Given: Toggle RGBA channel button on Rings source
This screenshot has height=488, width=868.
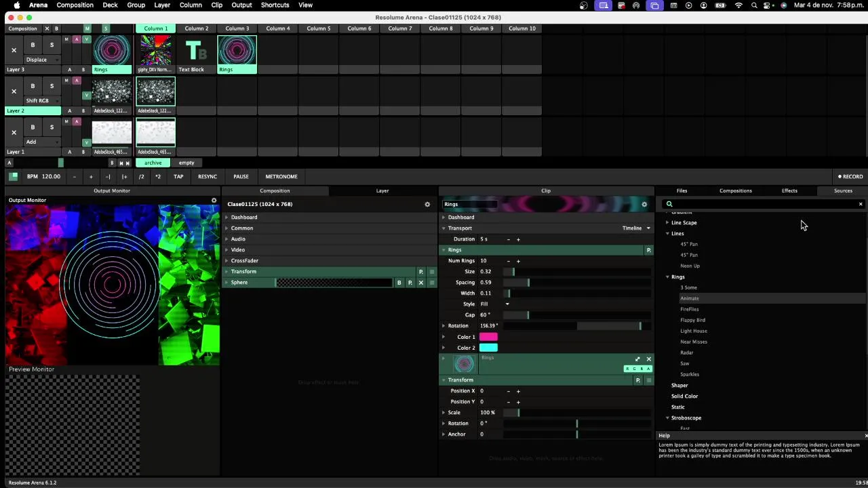Looking at the screenshot, I should [637, 369].
